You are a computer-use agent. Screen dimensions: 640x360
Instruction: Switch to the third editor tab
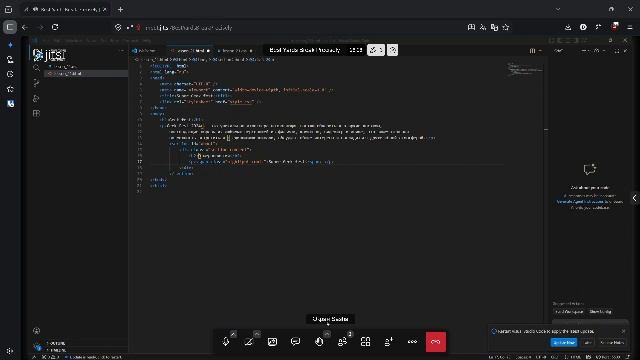tap(235, 51)
